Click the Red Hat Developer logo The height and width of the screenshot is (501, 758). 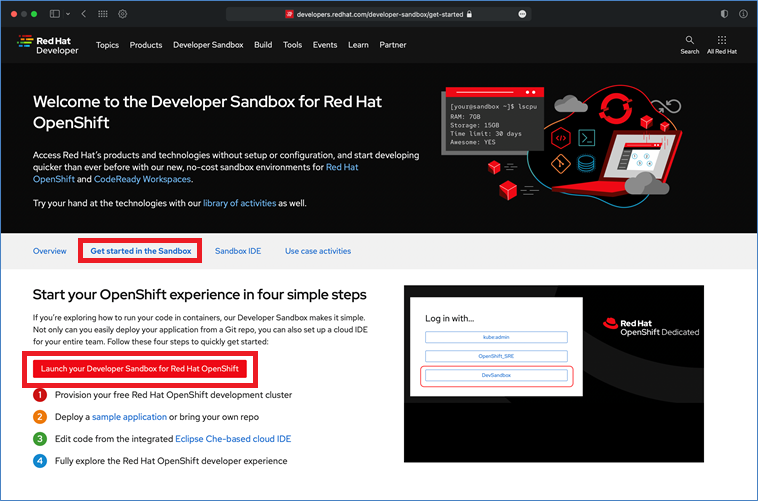click(47, 45)
